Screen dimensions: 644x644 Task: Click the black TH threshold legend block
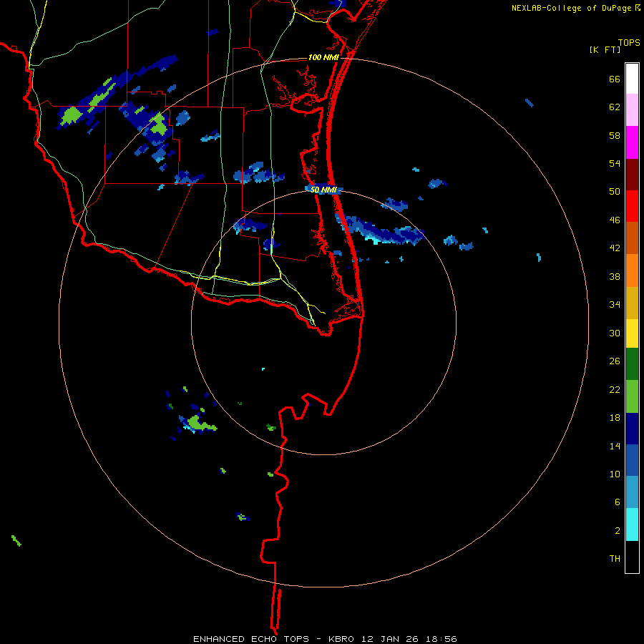coord(632,557)
